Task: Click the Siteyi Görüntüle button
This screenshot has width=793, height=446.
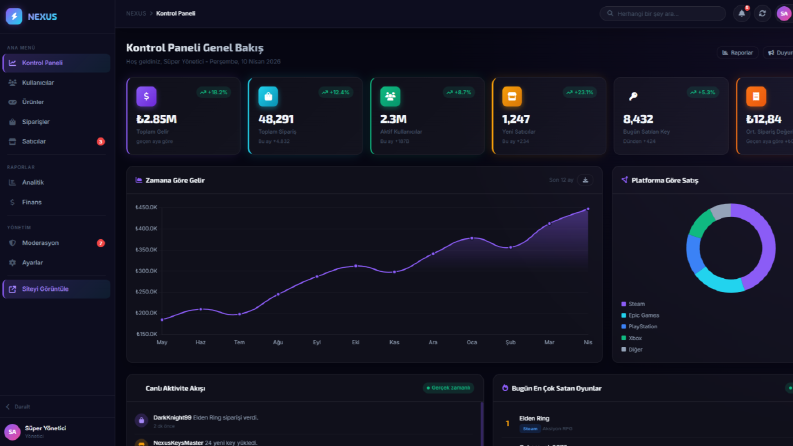Action: pos(56,289)
